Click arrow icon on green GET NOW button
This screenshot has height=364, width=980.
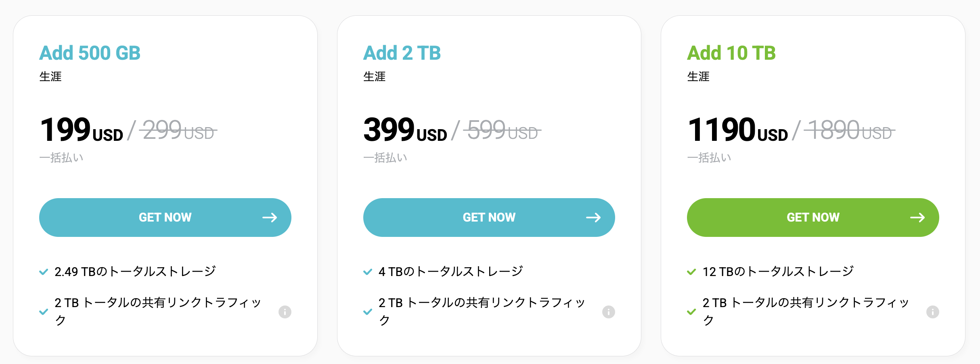(x=917, y=218)
